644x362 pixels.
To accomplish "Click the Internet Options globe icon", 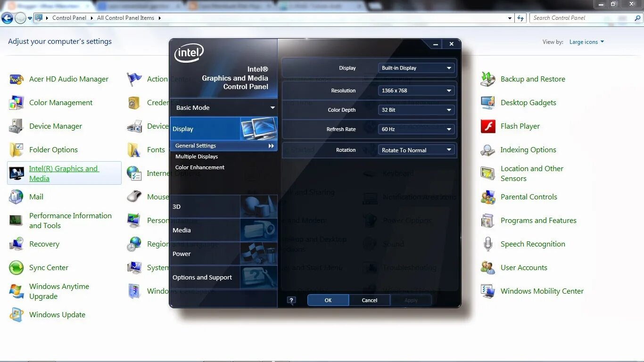I will pyautogui.click(x=134, y=173).
